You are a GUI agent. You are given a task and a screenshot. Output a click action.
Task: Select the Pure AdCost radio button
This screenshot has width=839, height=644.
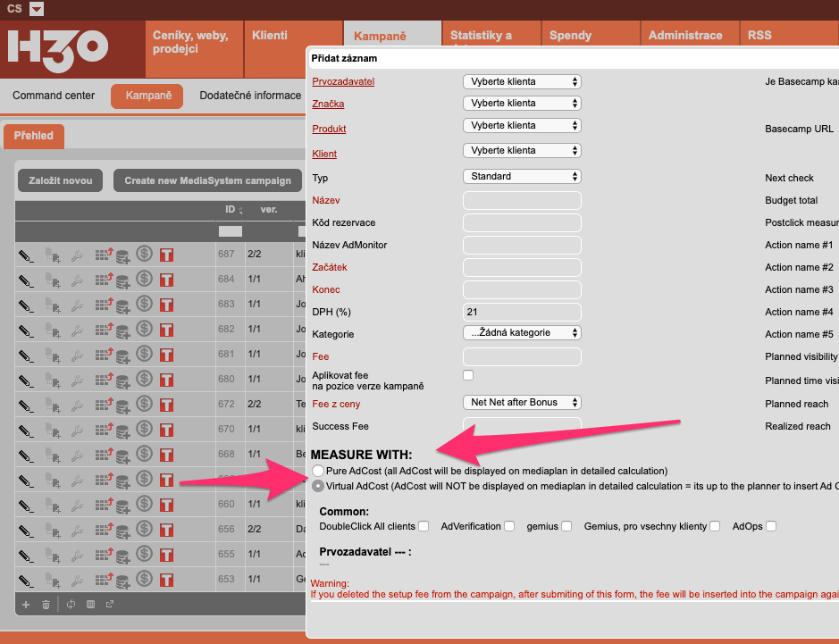pos(317,471)
